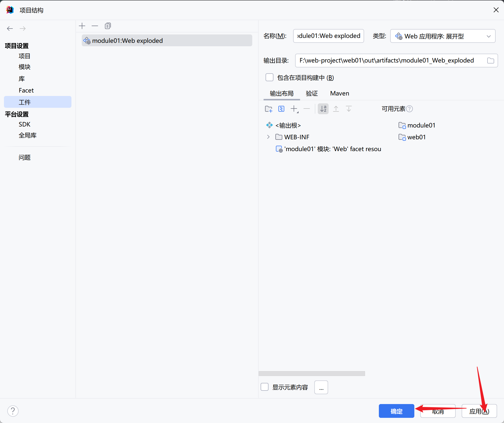This screenshot has height=423, width=504.
Task: Check the '显示元素内容' checkbox
Action: click(x=265, y=387)
